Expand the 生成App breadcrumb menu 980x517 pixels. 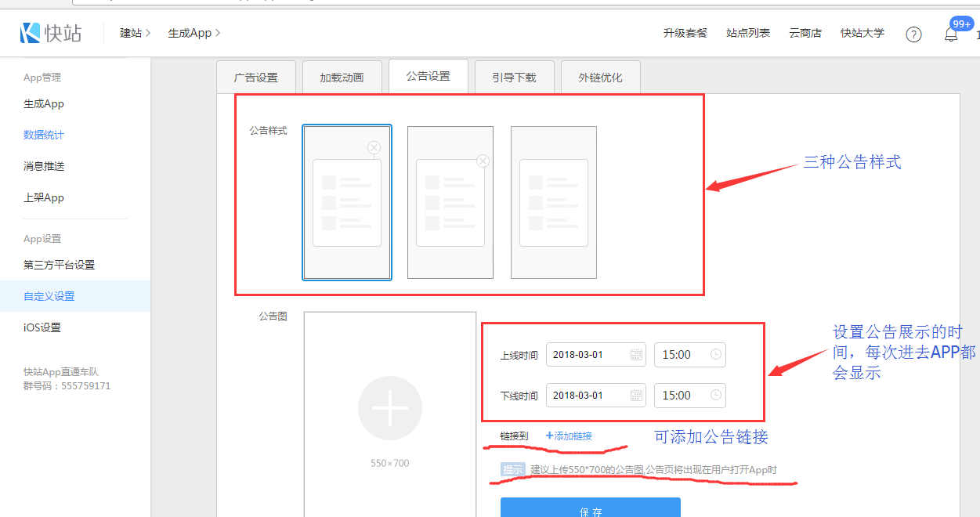point(194,33)
